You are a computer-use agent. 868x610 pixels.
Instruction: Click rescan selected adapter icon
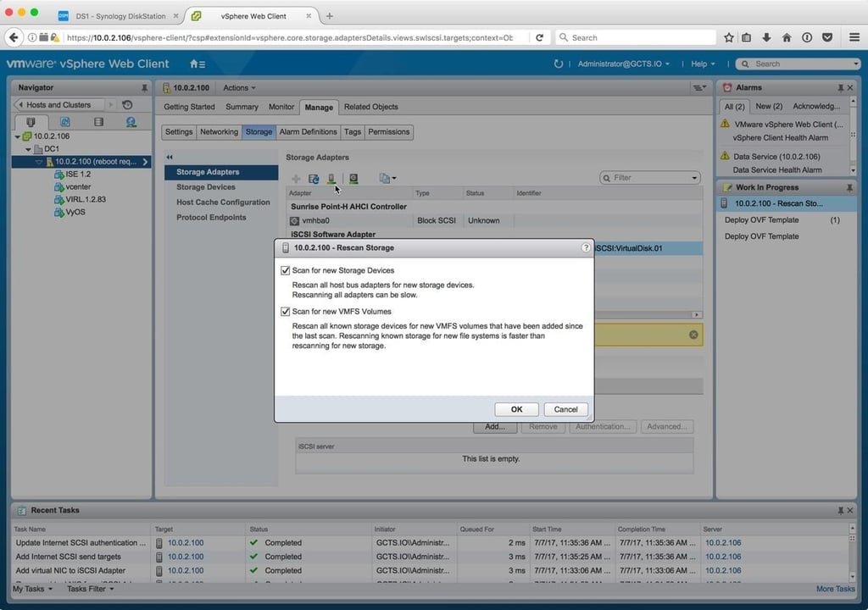[x=353, y=178]
